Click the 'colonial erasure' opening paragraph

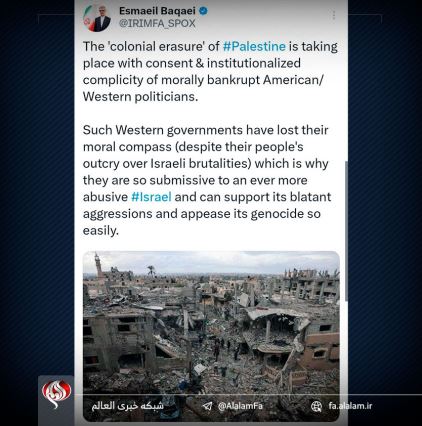click(210, 71)
